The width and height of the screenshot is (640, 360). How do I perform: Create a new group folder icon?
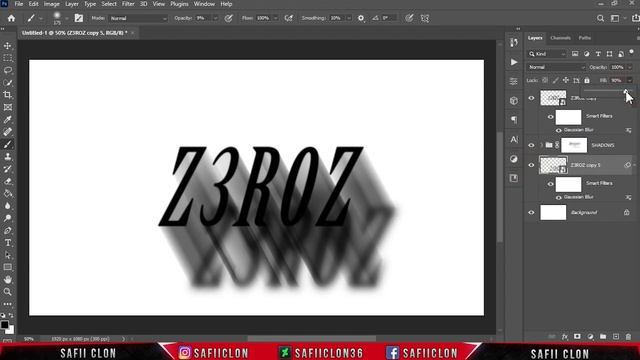coord(603,337)
